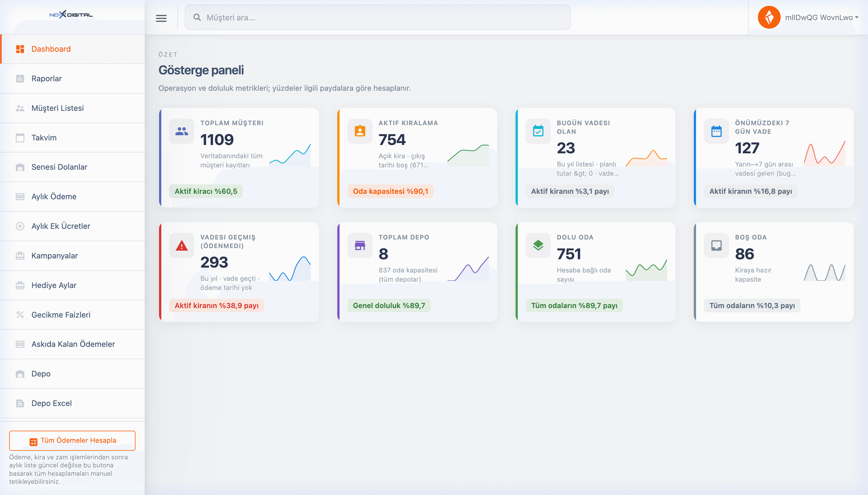Open the mIIDwQG WovnLwo user dropdown
868x495 pixels.
pos(821,17)
